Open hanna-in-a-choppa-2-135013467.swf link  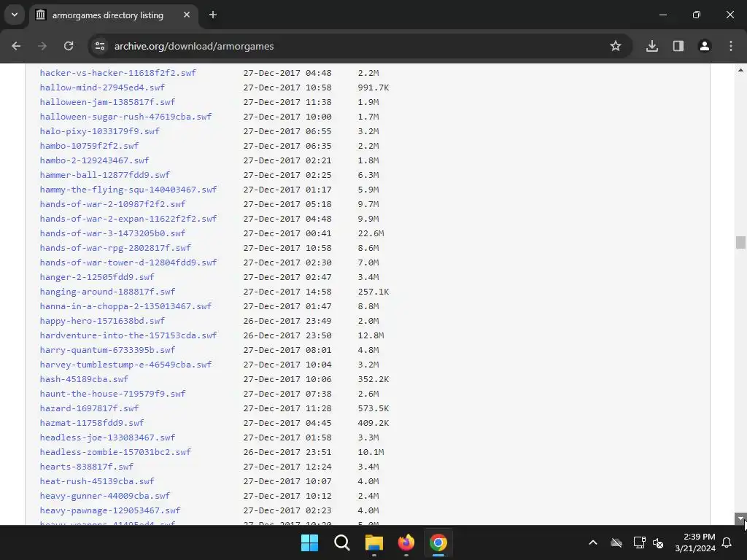coord(125,306)
